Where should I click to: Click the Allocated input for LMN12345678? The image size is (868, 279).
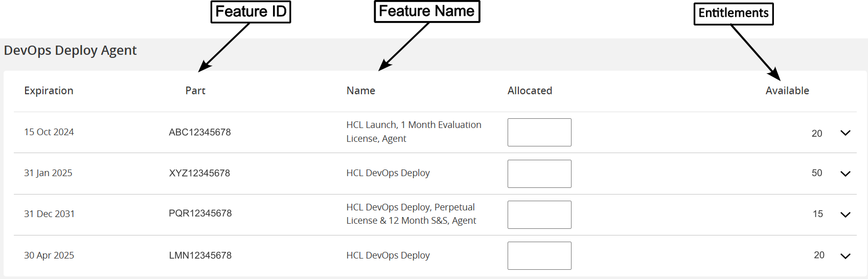pos(539,255)
